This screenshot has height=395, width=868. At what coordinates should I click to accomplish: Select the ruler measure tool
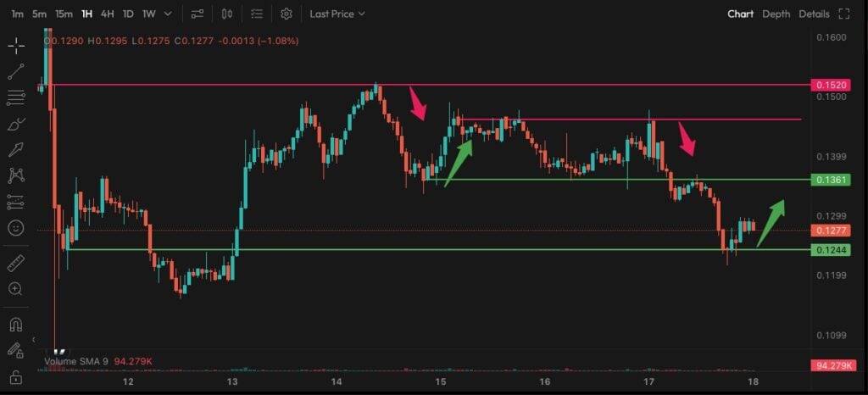click(16, 263)
